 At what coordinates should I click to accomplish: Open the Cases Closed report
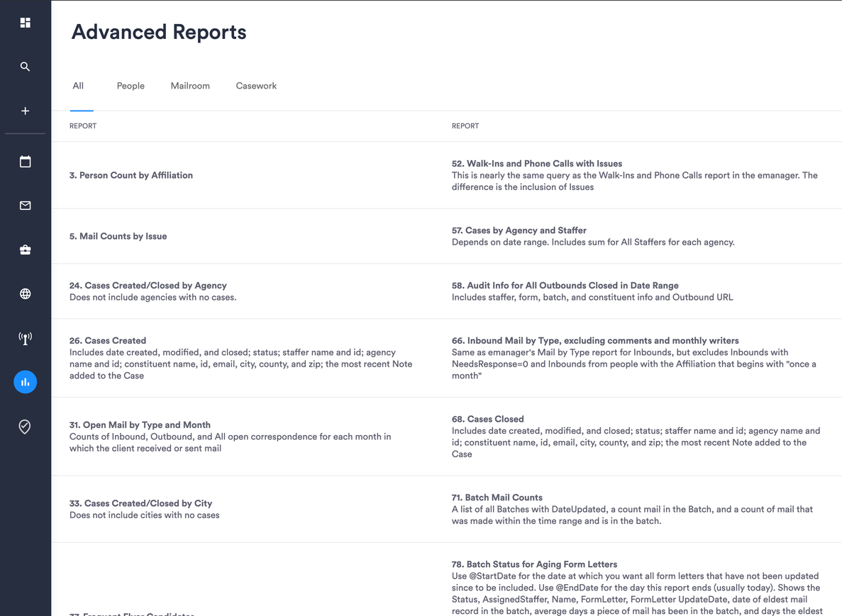(488, 419)
